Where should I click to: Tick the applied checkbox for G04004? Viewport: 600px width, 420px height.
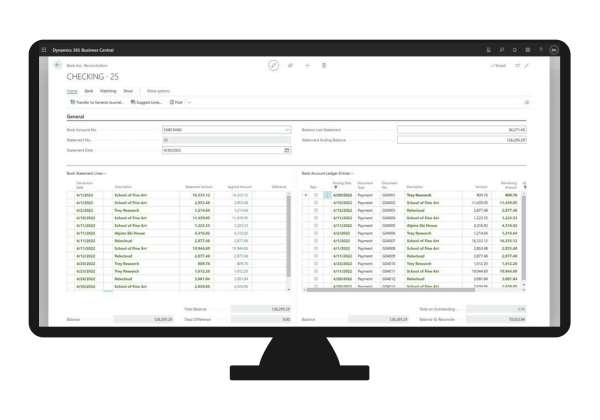click(x=316, y=218)
